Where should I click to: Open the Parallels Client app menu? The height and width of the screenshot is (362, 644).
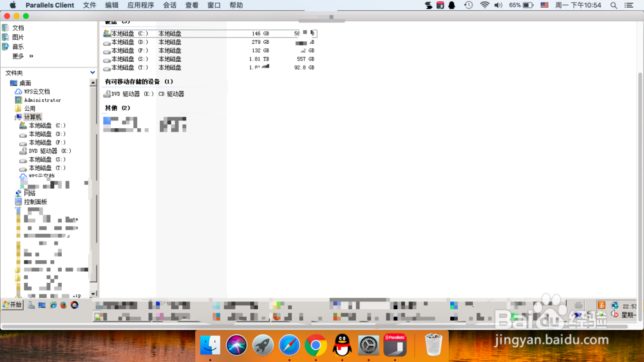coord(50,5)
